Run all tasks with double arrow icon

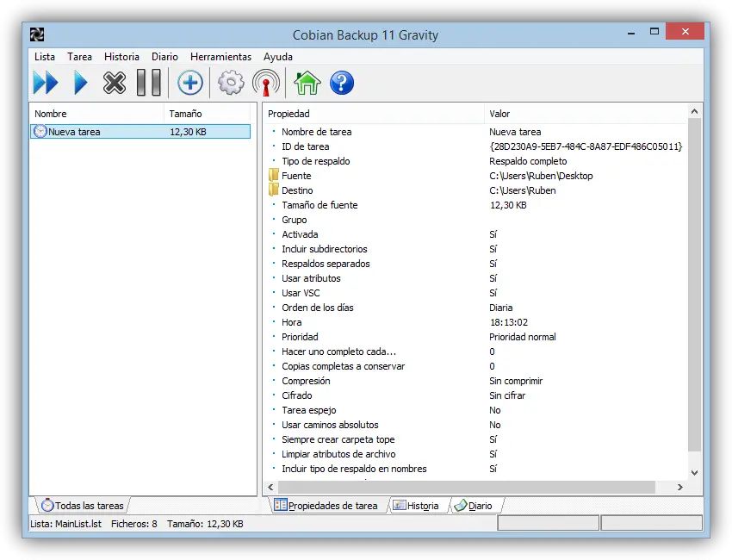click(46, 83)
